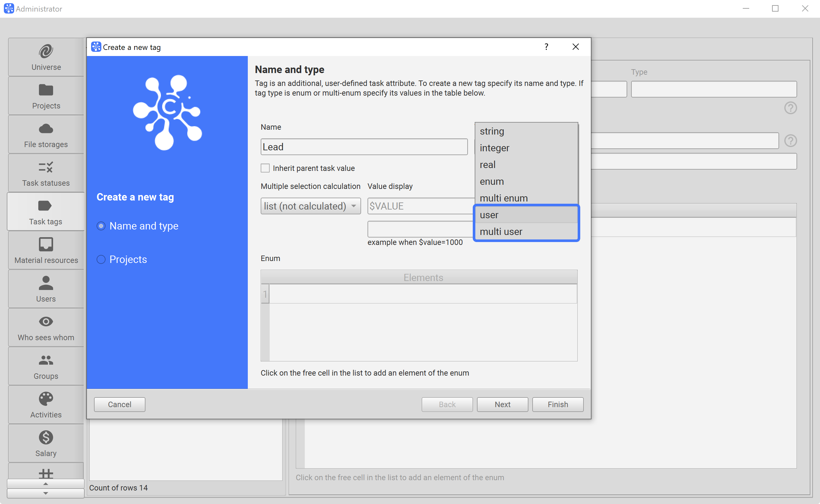Click the Next button
The height and width of the screenshot is (504, 820).
[x=502, y=404]
